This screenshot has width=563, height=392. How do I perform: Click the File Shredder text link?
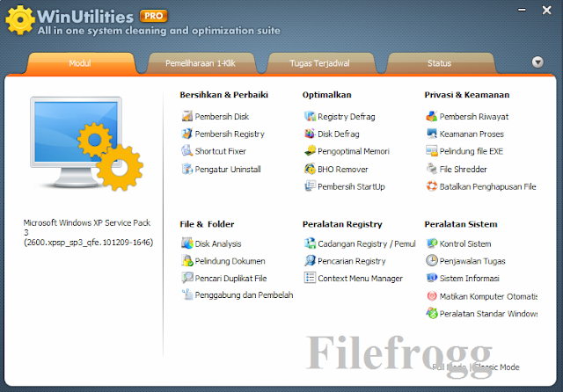tap(464, 170)
